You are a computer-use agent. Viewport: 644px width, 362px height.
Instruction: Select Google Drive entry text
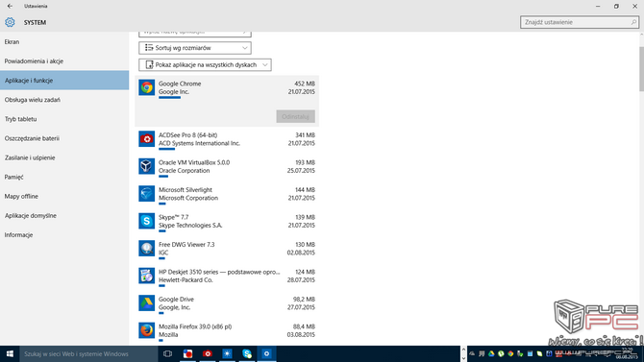pos(176,300)
